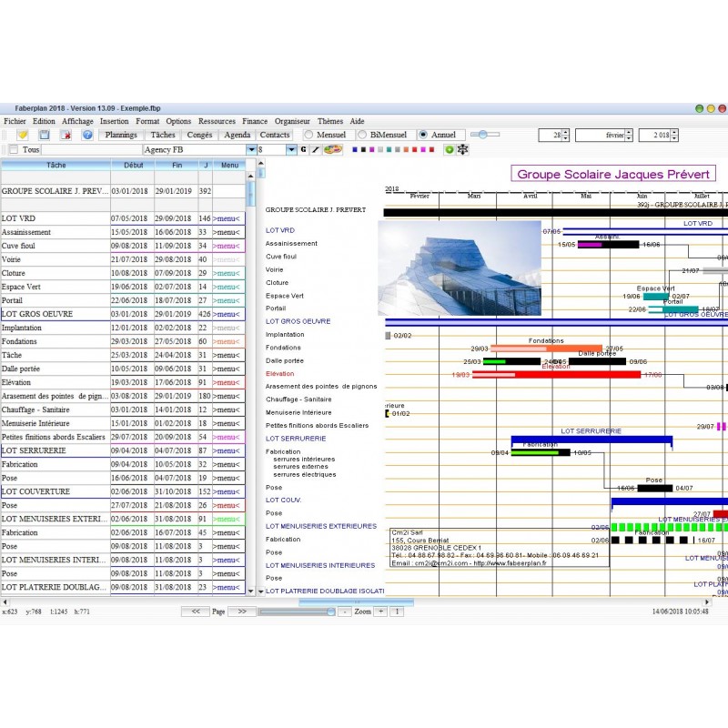The height and width of the screenshot is (728, 728).
Task: Click the zoom plus button
Action: tap(380, 612)
